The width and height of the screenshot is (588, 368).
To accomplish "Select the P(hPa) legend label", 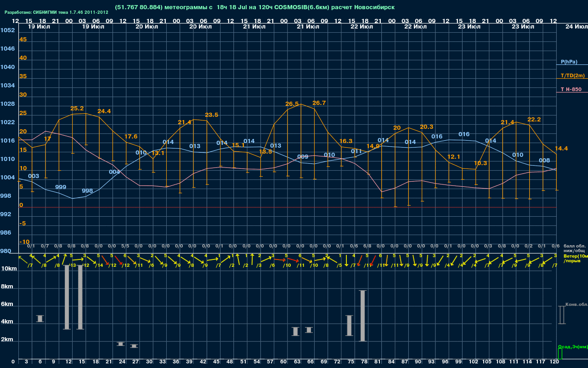I will coord(569,62).
